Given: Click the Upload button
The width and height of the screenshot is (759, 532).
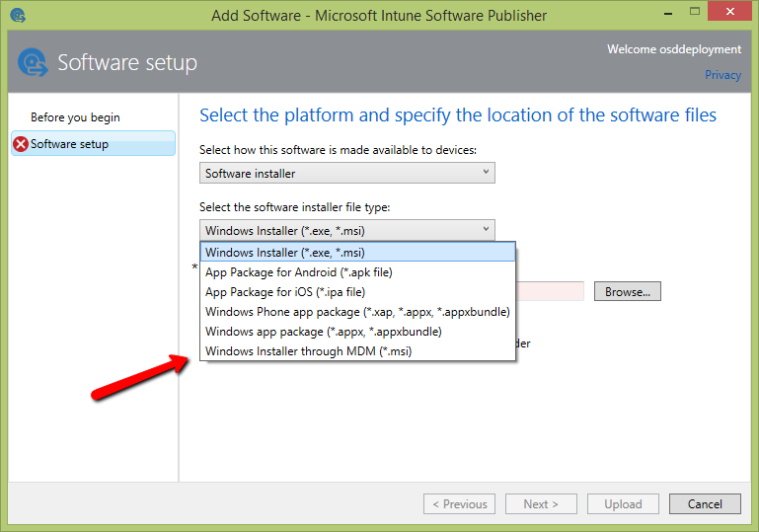Looking at the screenshot, I should click(x=623, y=503).
